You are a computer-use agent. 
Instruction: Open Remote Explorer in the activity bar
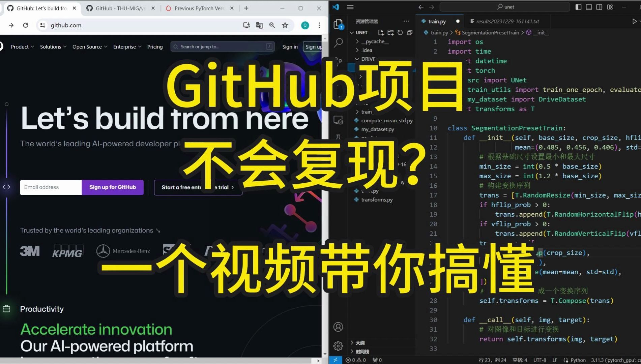pyautogui.click(x=338, y=120)
